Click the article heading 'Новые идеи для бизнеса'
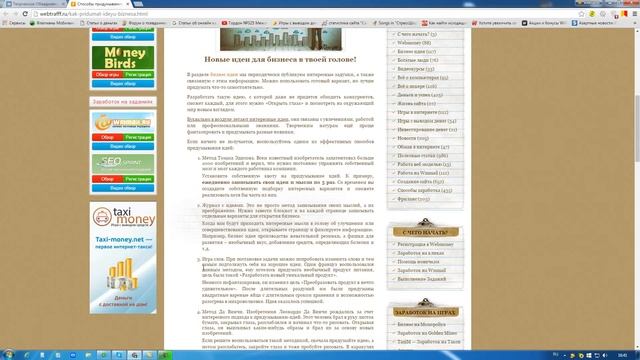This screenshot has width=640, height=360. click(x=280, y=60)
